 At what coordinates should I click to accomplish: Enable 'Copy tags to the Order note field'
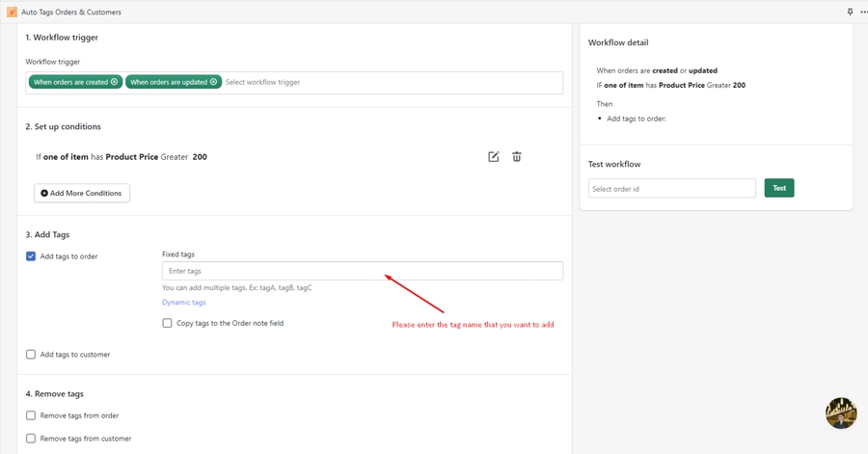point(167,323)
